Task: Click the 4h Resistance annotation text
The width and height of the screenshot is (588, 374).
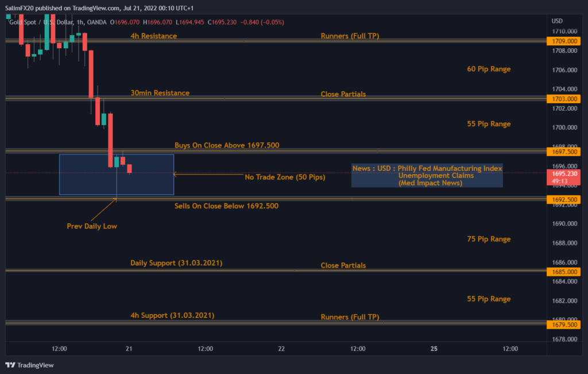Action: coord(153,36)
